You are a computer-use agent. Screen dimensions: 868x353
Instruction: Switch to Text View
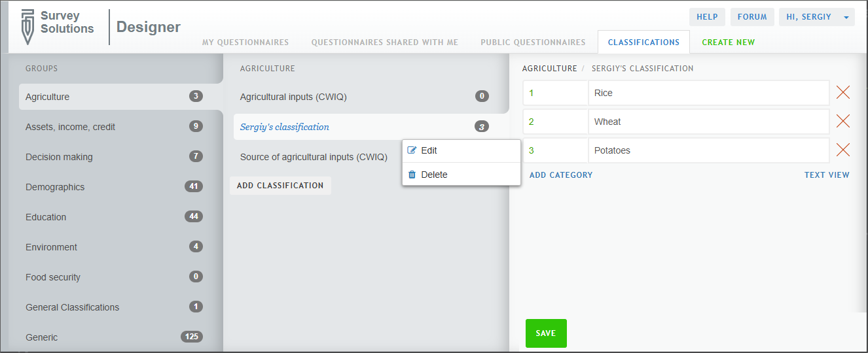[827, 175]
